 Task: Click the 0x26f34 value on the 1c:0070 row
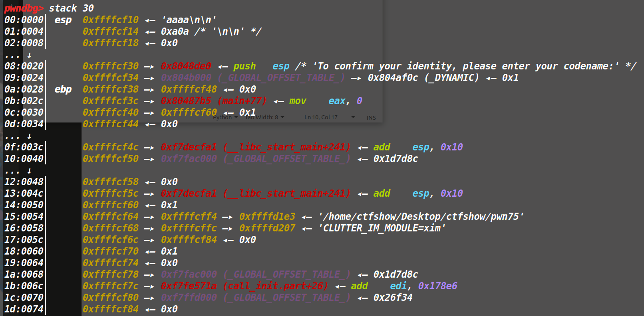[393, 298]
